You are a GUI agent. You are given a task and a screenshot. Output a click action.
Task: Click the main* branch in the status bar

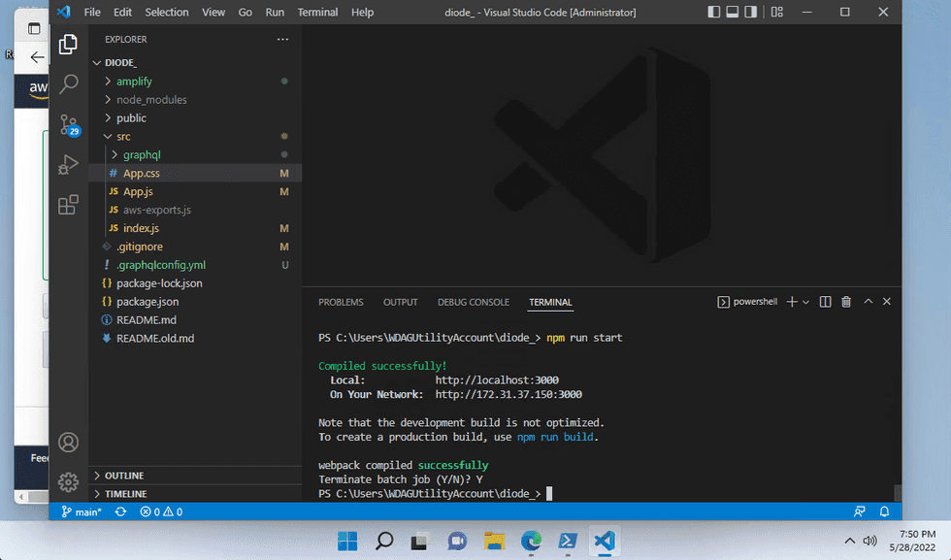tap(82, 512)
